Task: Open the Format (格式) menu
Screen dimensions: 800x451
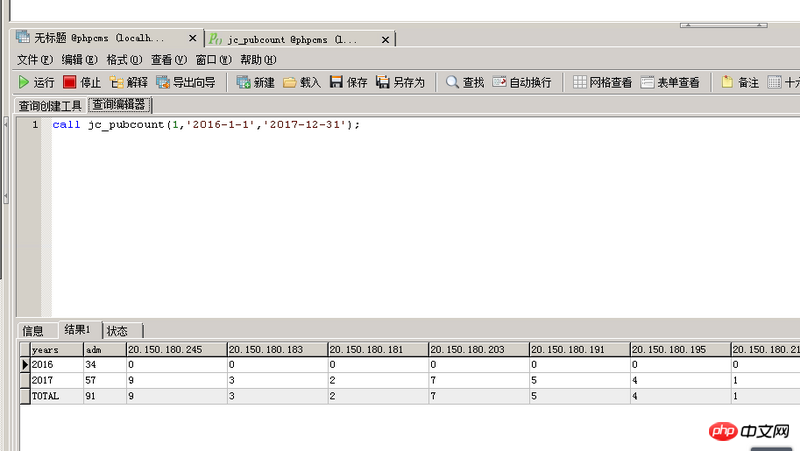Action: pyautogui.click(x=124, y=60)
